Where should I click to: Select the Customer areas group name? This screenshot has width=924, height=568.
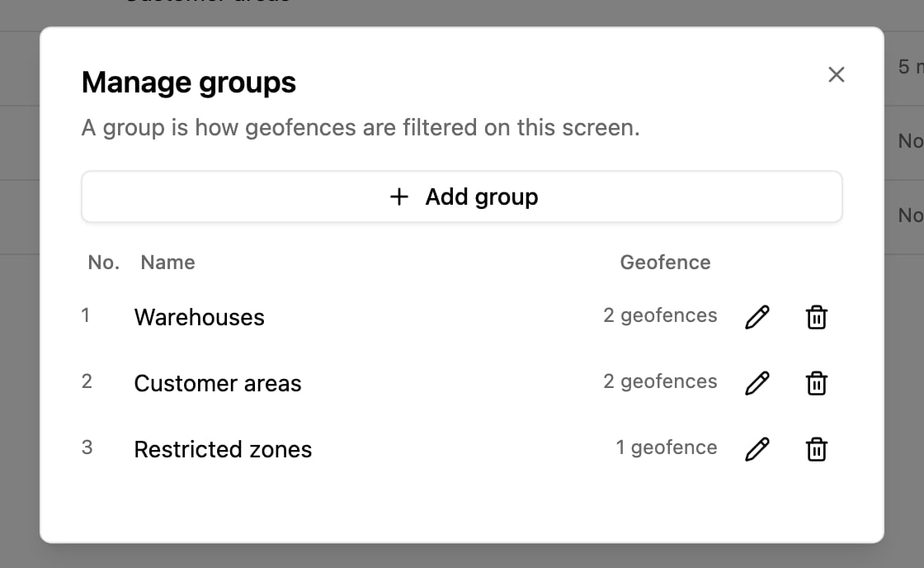(x=218, y=383)
